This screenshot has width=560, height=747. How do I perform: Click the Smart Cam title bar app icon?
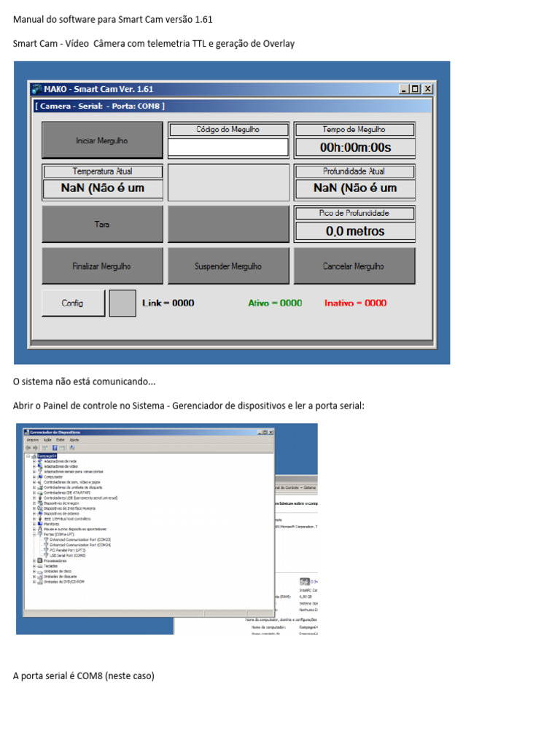point(36,89)
